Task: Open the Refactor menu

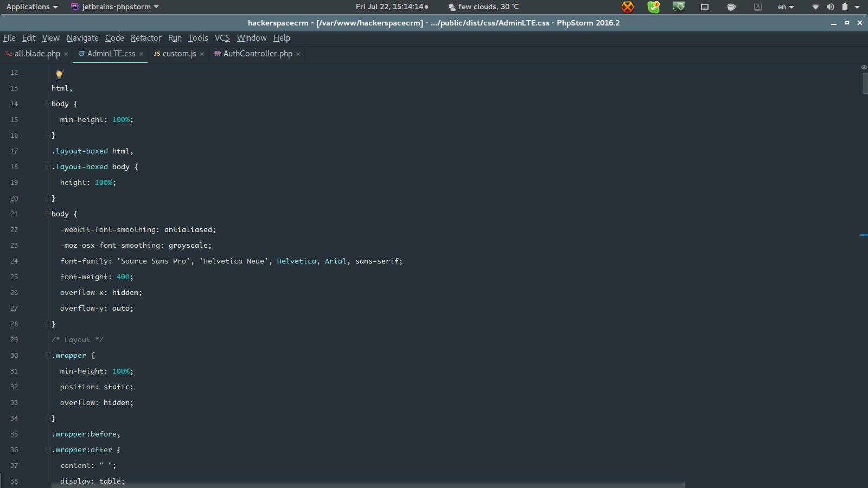Action: click(x=146, y=38)
